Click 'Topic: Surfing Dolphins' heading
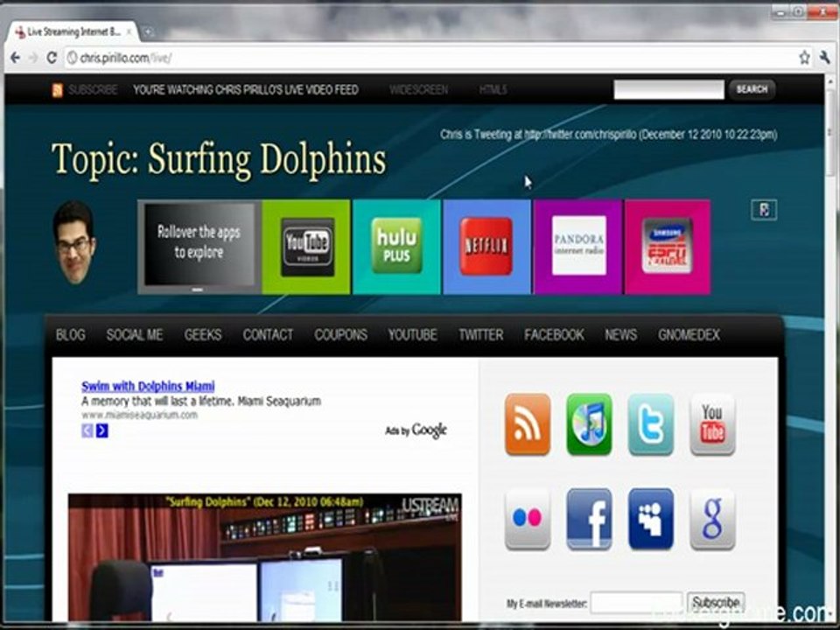 pyautogui.click(x=219, y=159)
